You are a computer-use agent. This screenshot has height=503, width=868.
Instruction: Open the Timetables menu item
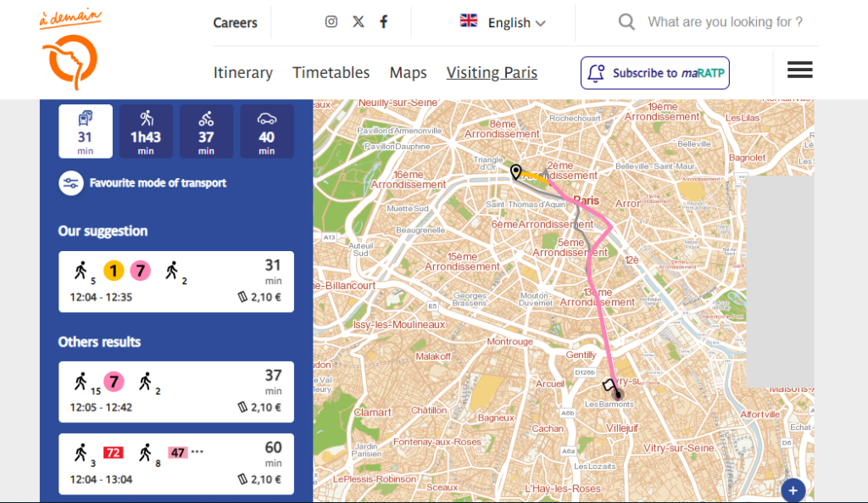(331, 73)
